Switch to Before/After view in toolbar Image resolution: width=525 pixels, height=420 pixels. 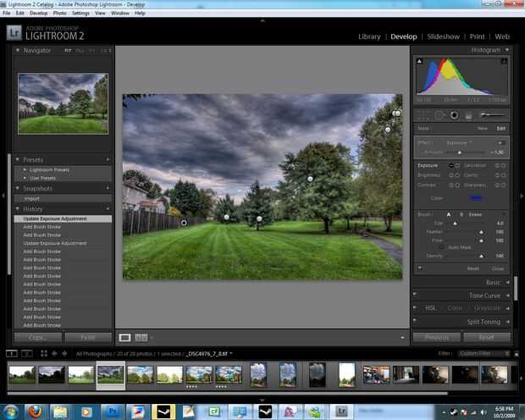tap(141, 338)
